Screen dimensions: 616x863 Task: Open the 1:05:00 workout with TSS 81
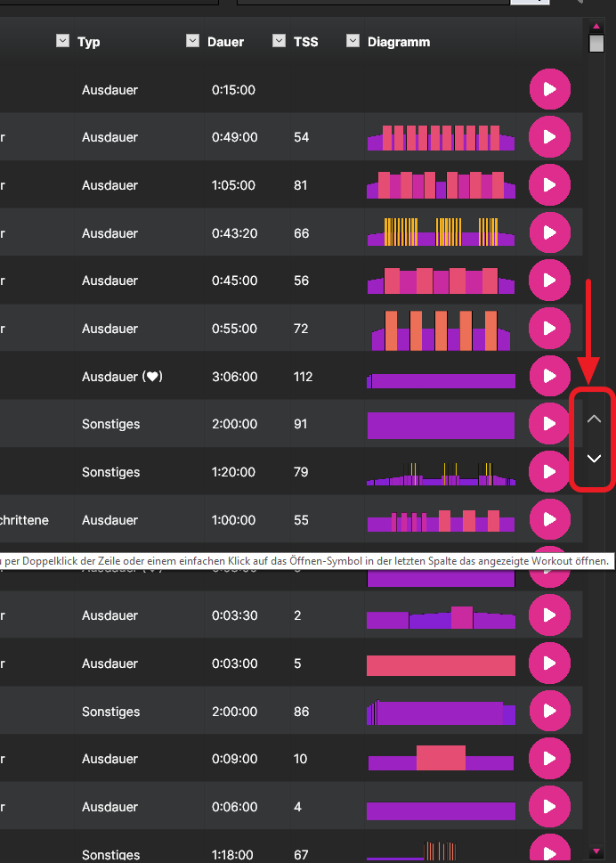[x=549, y=185]
